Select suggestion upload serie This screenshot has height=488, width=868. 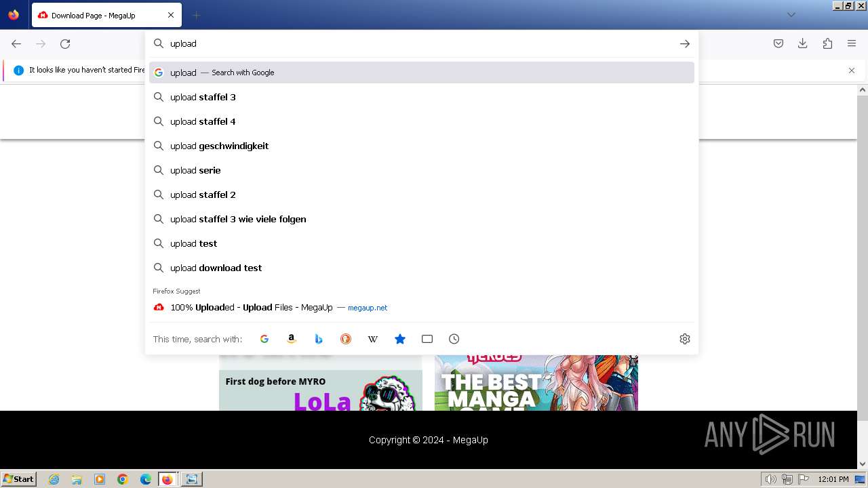pos(422,170)
